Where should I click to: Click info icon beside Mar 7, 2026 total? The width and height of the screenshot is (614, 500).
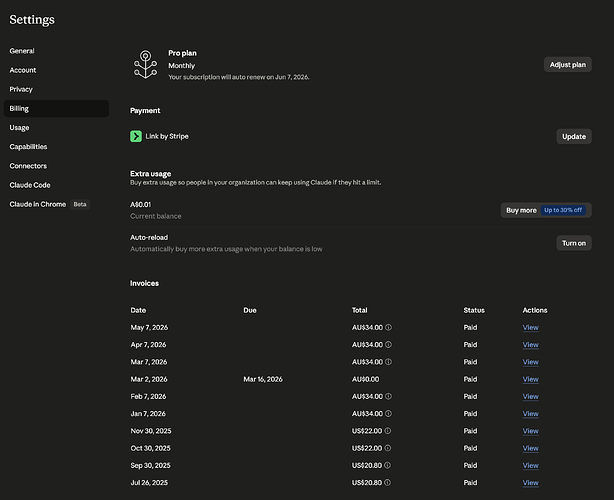click(388, 362)
